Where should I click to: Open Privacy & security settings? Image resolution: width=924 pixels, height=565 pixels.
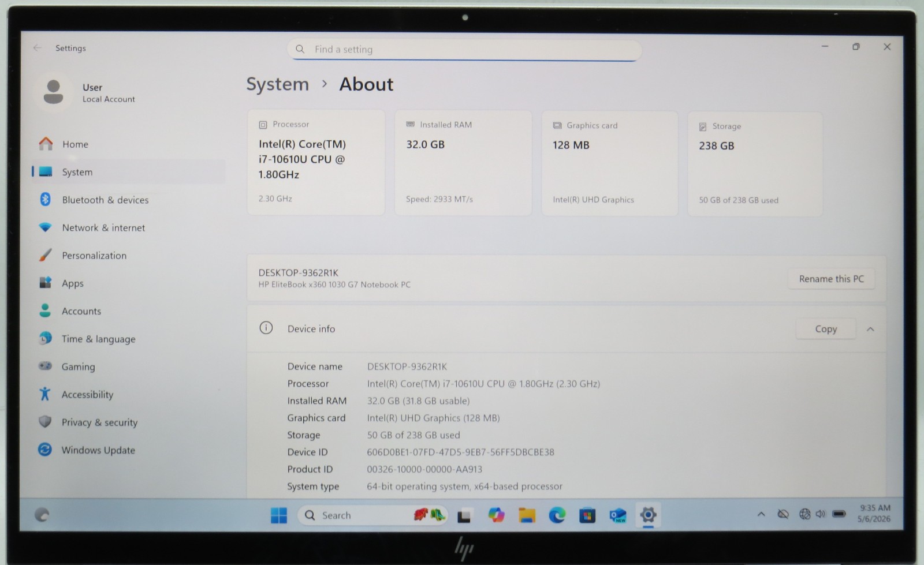pyautogui.click(x=99, y=422)
